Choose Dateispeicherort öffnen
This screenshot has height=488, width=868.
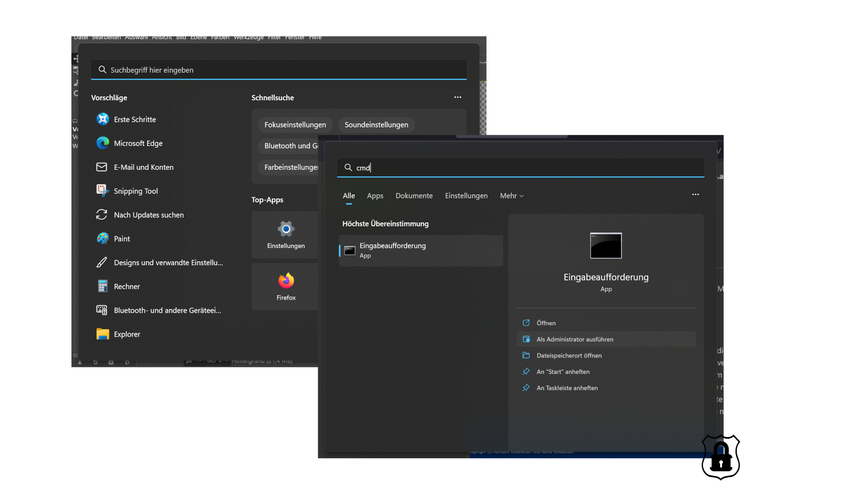606,356
